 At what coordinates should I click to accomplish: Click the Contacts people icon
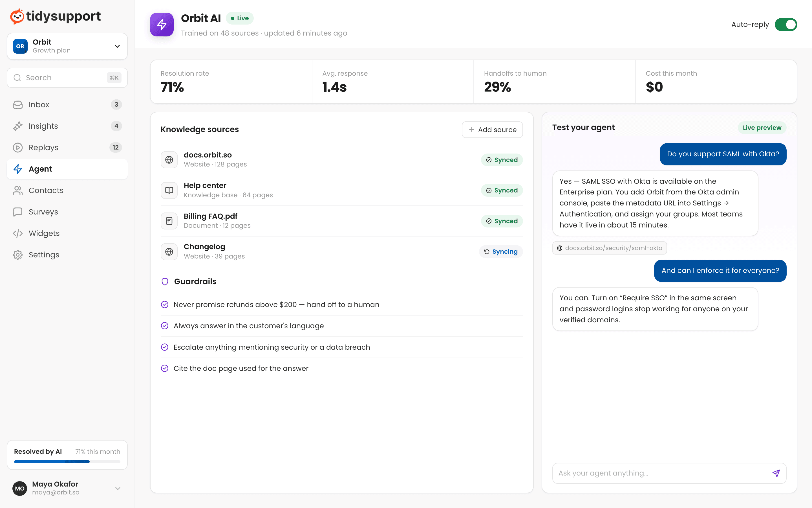pyautogui.click(x=18, y=190)
